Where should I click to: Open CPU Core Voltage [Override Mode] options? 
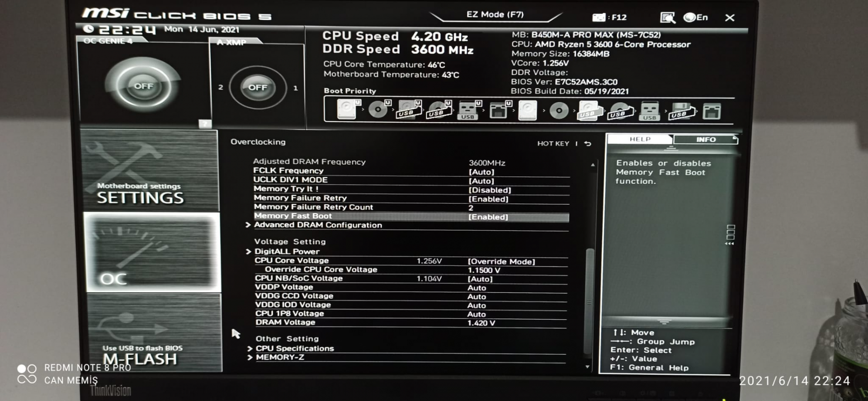click(x=501, y=261)
